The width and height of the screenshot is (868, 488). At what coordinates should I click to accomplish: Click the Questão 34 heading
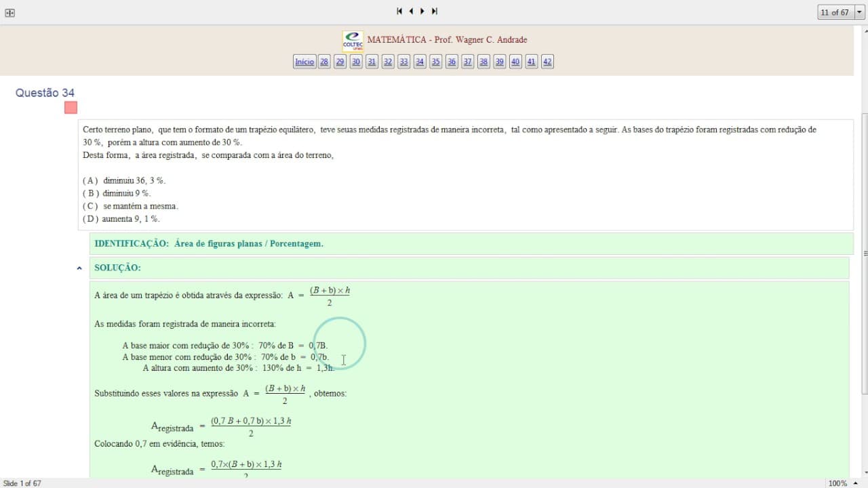pos(45,93)
